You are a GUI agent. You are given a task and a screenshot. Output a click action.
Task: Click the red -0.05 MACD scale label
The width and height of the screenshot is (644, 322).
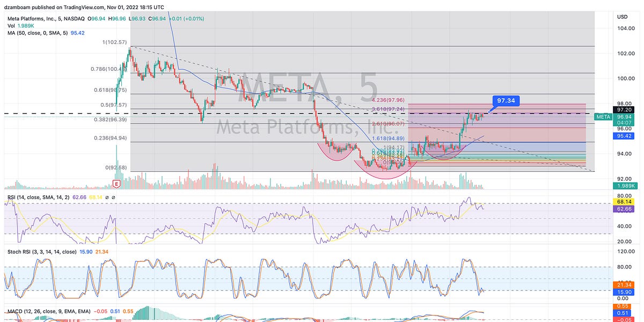tap(624, 319)
